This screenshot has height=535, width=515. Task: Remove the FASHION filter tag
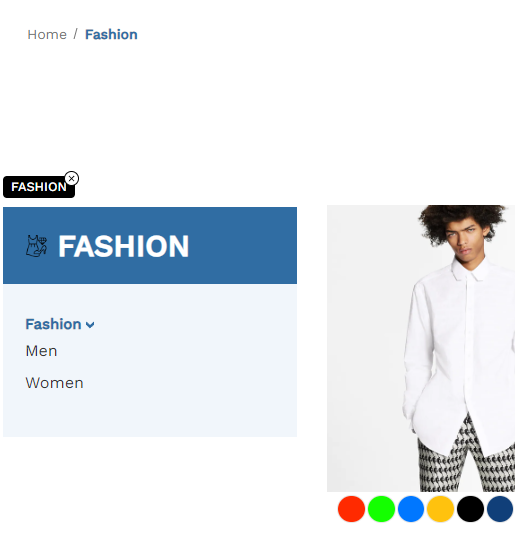click(x=71, y=178)
